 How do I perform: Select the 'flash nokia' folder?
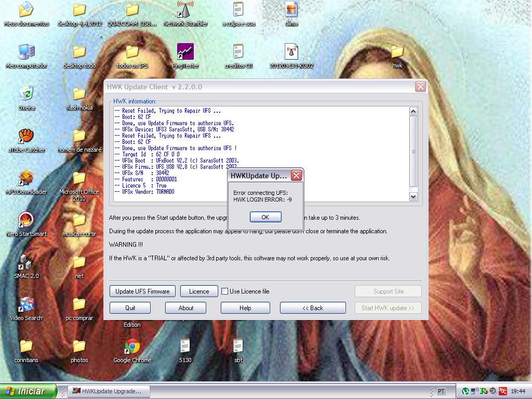(x=79, y=98)
